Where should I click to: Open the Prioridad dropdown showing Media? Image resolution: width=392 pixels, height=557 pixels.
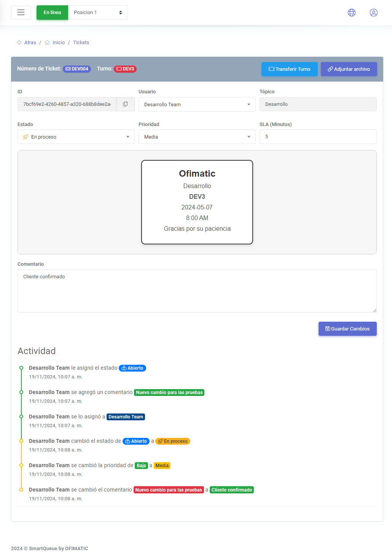(x=197, y=137)
